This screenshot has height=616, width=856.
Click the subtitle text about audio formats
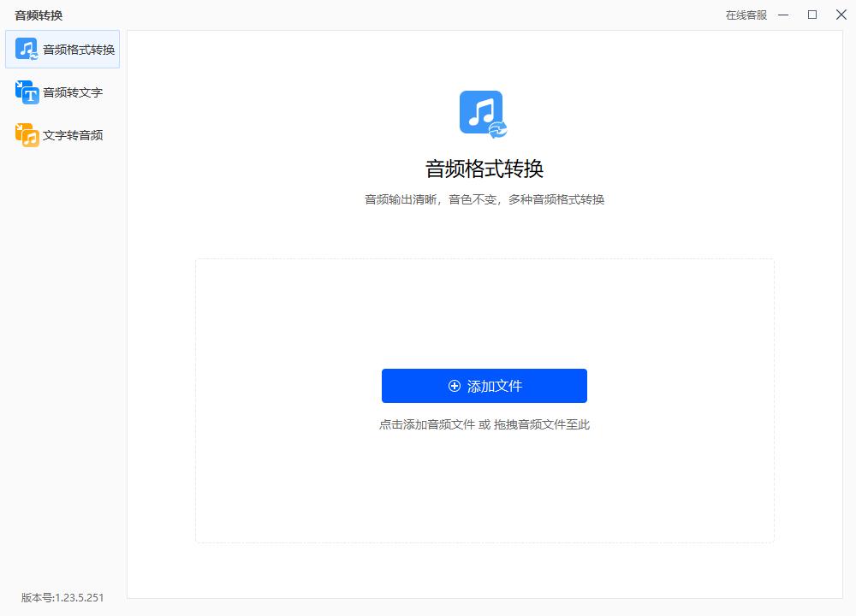tap(484, 198)
